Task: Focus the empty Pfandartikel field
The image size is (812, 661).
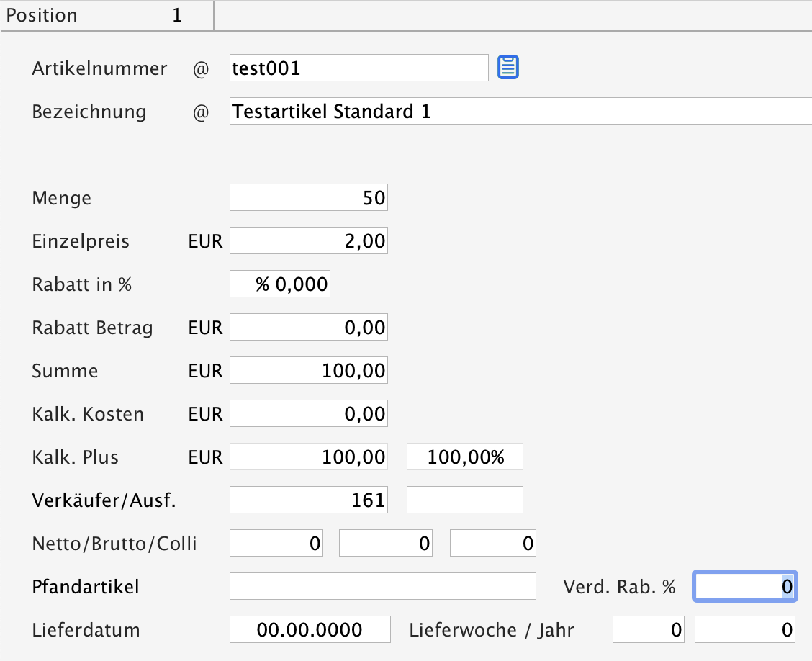Action: tap(382, 586)
